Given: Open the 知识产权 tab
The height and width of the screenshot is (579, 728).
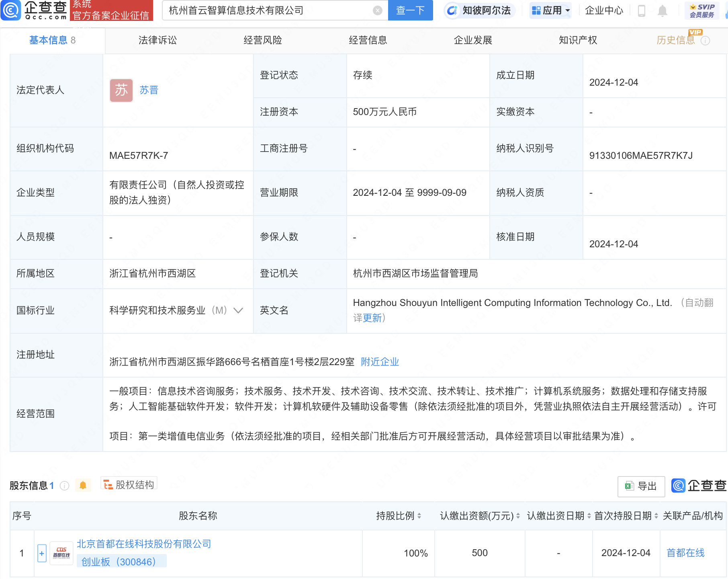Looking at the screenshot, I should coord(578,40).
